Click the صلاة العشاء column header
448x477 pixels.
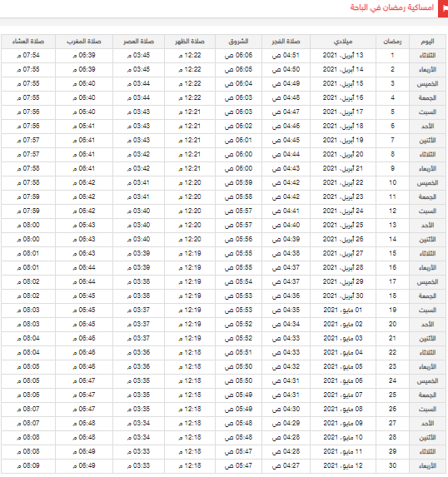point(28,42)
